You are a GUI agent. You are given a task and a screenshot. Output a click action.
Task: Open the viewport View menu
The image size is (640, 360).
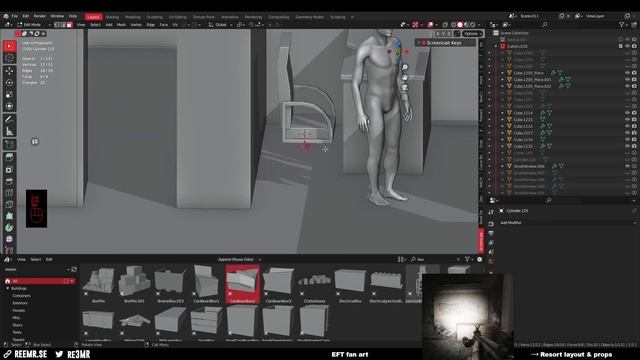coord(81,25)
